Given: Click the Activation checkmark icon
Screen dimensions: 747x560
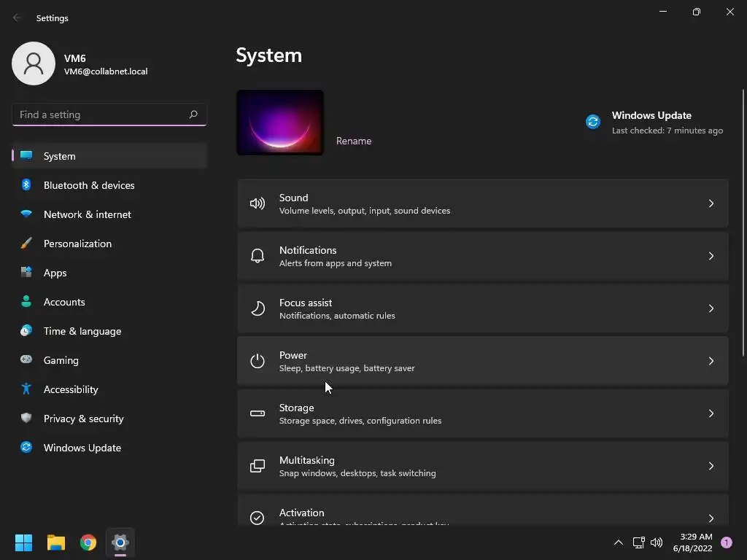Looking at the screenshot, I should click(x=258, y=518).
